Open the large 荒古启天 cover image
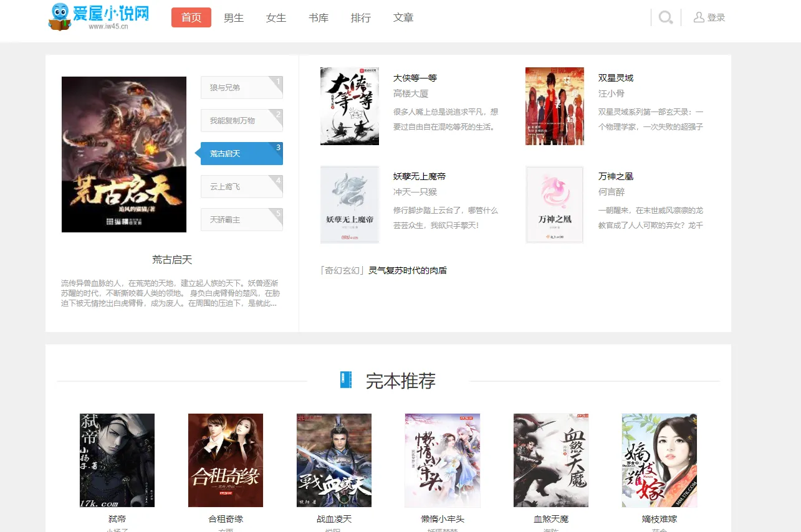This screenshot has height=532, width=801. coord(124,154)
